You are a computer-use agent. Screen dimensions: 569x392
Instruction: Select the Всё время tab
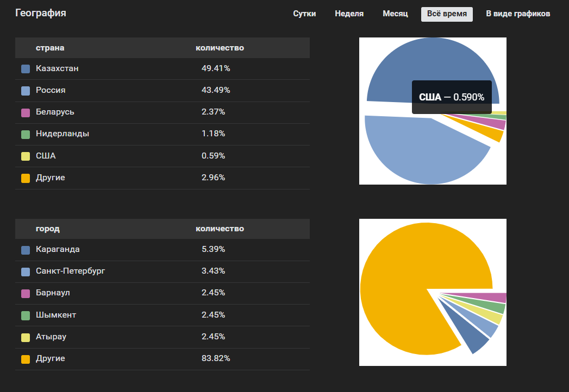tap(447, 14)
